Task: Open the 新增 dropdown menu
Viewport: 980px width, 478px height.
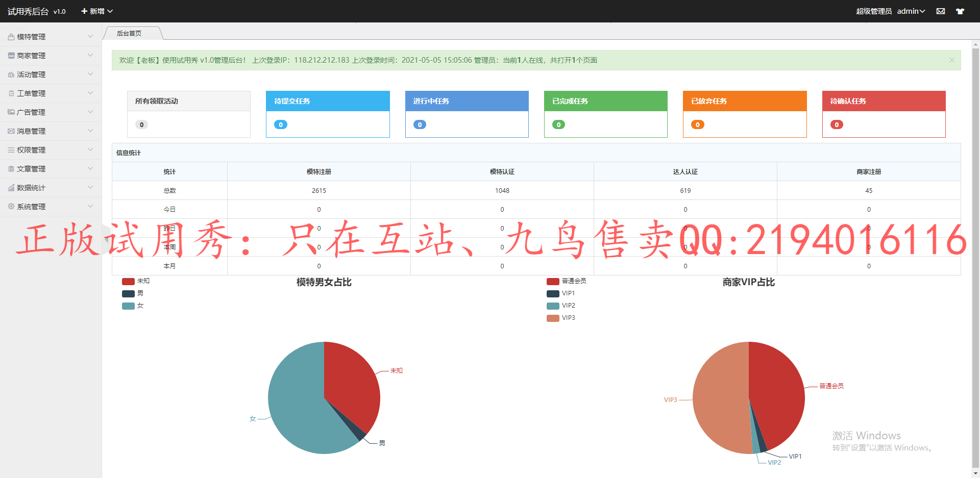Action: (x=97, y=11)
